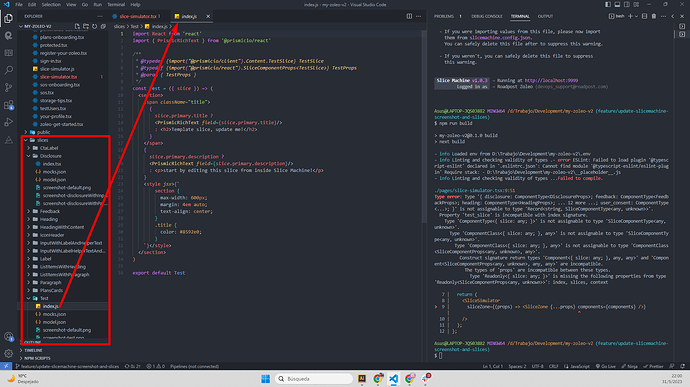Open the localhost:9999 link in terminal
The width and height of the screenshot is (690, 387).
tap(551, 81)
